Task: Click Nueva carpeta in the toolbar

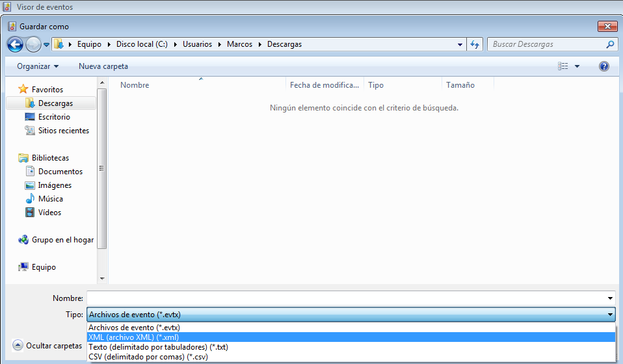Action: (103, 66)
